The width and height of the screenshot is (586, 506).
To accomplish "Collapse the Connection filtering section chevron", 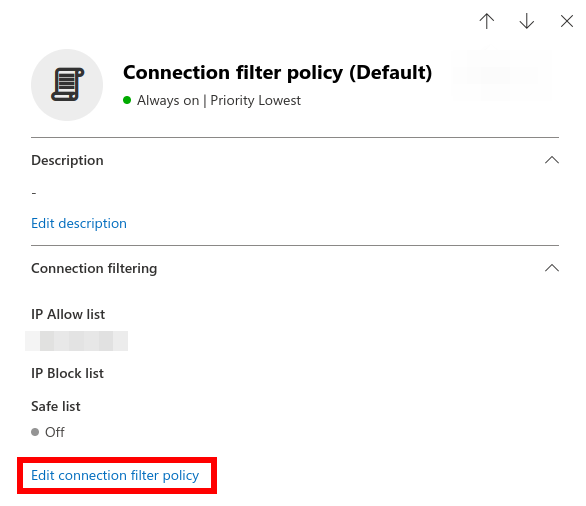I will [x=552, y=268].
